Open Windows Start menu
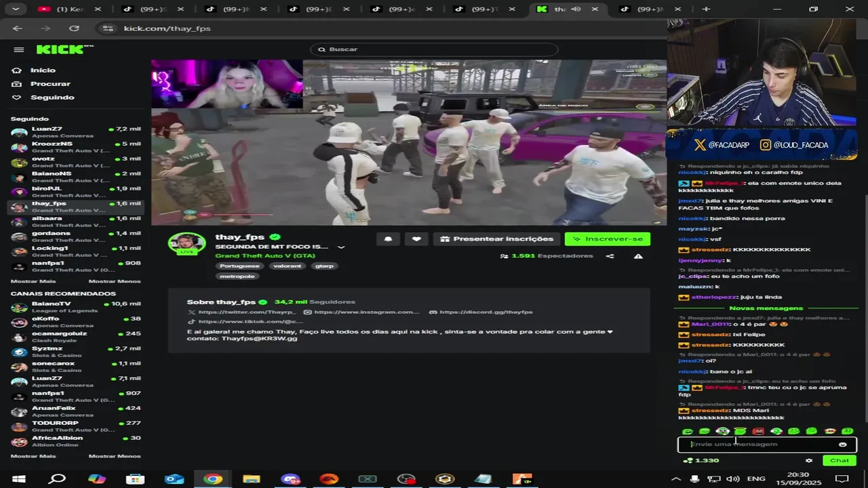868x488 pixels. pyautogui.click(x=19, y=479)
